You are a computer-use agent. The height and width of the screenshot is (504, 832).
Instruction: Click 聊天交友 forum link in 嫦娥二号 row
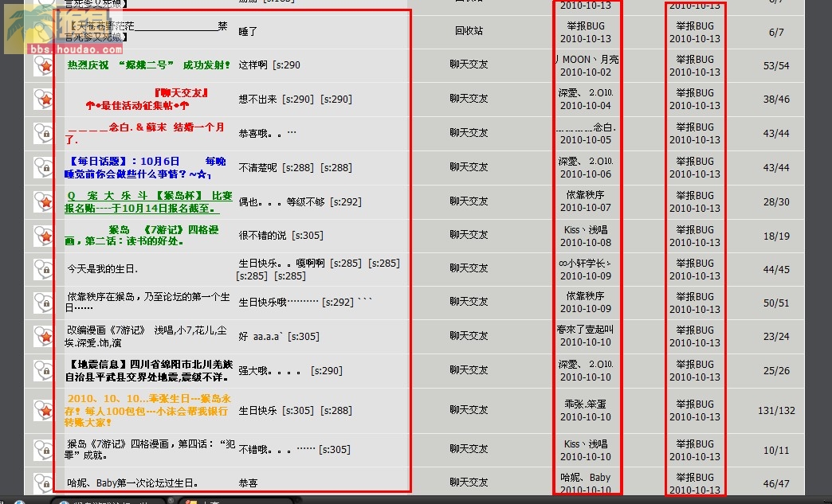tap(469, 64)
